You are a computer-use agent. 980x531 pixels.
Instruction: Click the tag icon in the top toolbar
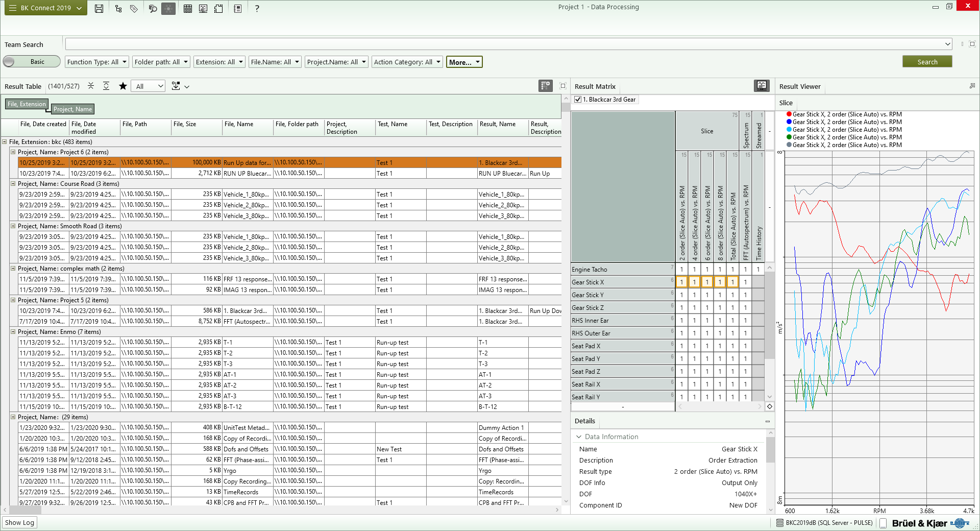click(134, 8)
